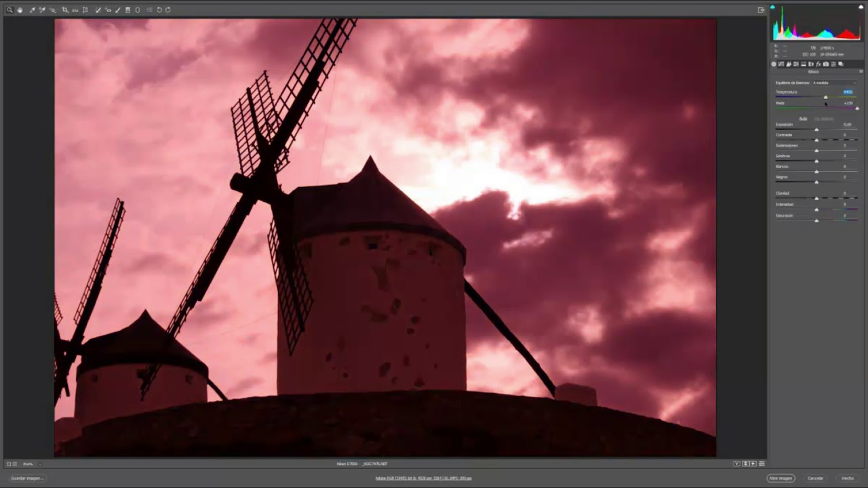Click the Iluminaciones slider handle
This screenshot has width=868, height=488.
(816, 150)
